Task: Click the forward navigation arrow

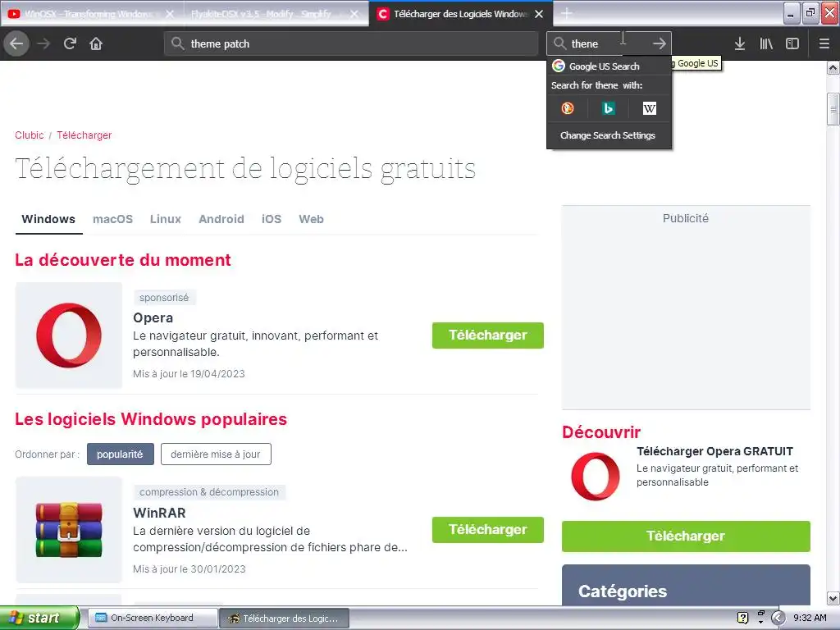Action: (43, 43)
